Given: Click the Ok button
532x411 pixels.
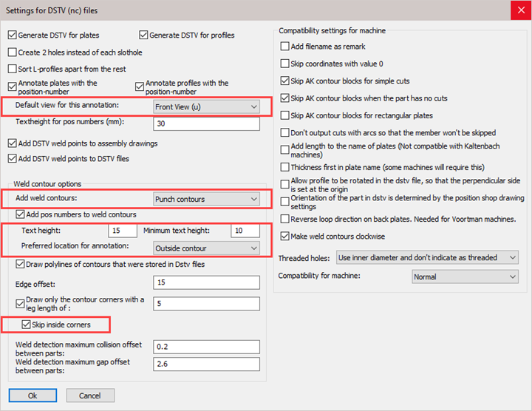Looking at the screenshot, I should point(33,395).
